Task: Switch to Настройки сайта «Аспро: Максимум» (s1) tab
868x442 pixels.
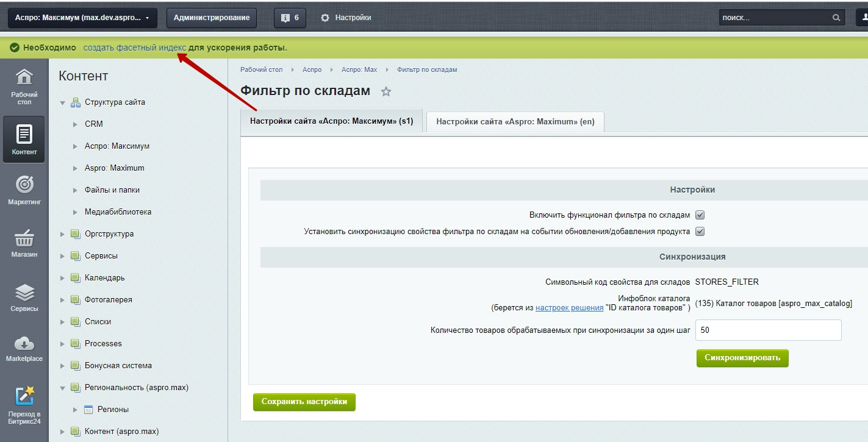Action: tap(332, 121)
